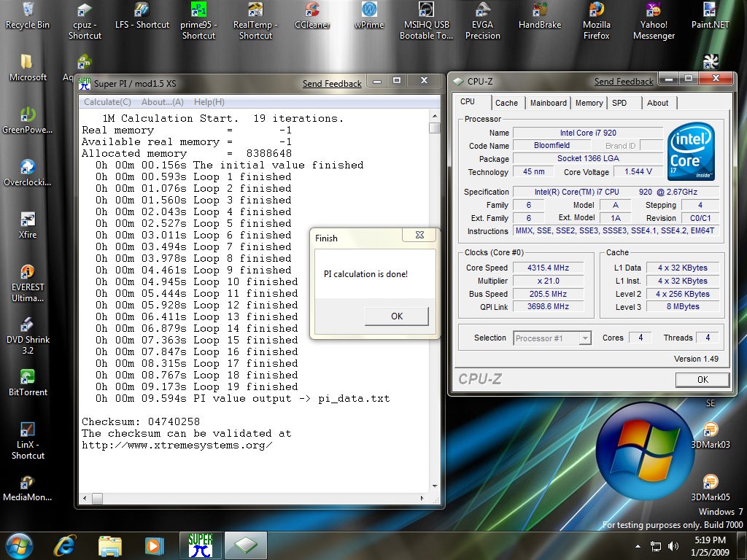Click the Checksum: 04740258 line
747x560 pixels.
tap(141, 421)
